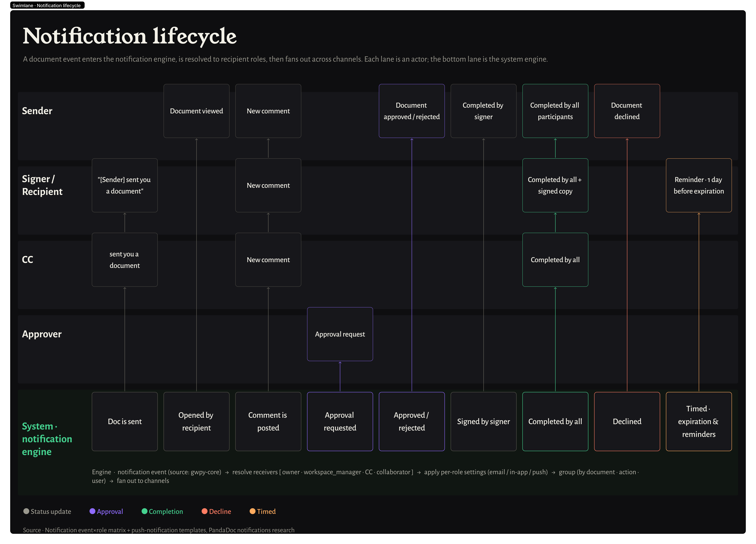Click the subtitle starting "A document event enters"
756x544 pixels.
tap(285, 59)
